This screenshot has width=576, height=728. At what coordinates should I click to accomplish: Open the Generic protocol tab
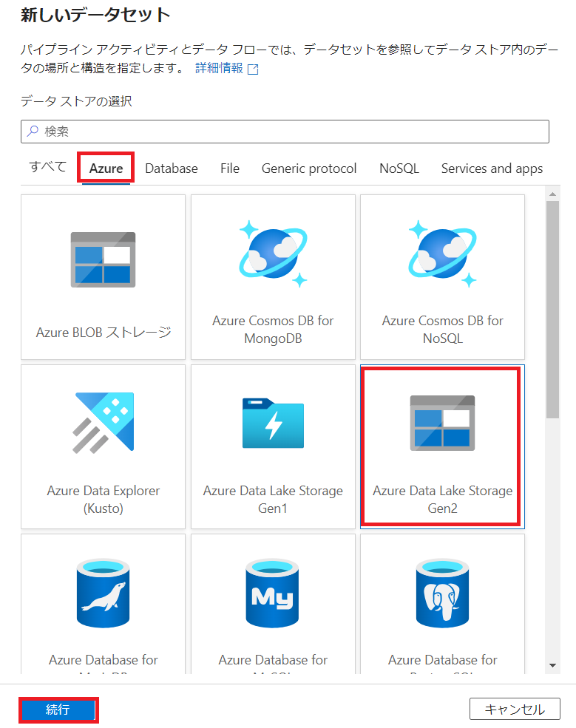[x=309, y=168]
